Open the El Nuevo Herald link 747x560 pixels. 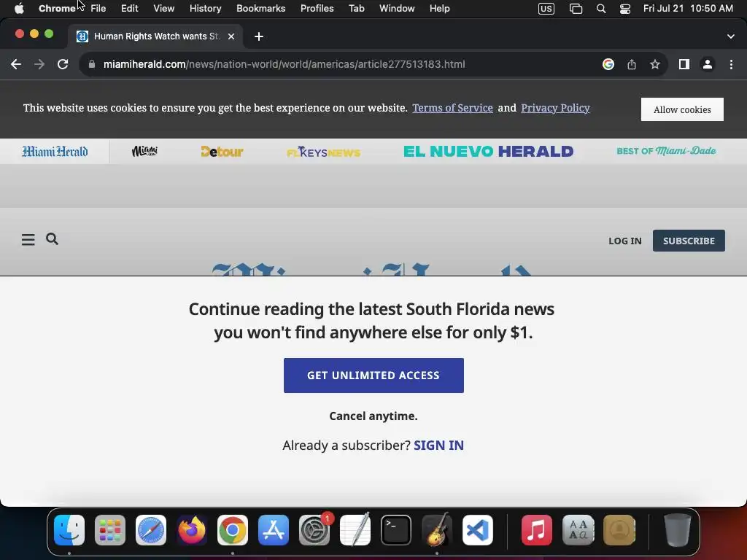488,152
